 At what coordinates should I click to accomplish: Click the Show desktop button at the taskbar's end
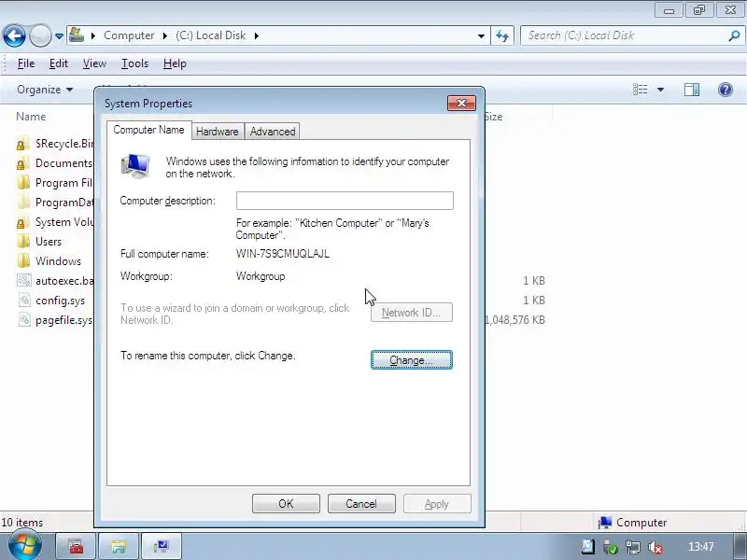click(x=740, y=546)
